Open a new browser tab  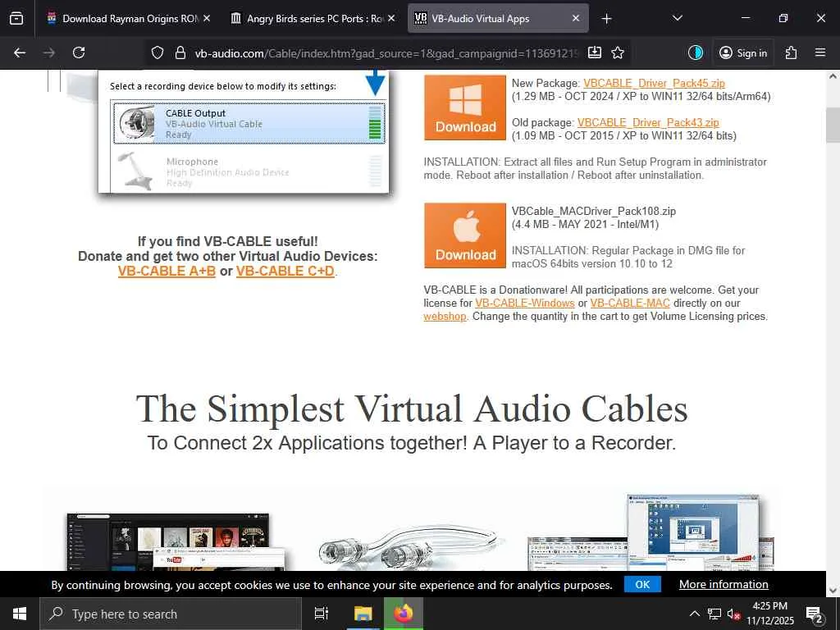pos(606,19)
